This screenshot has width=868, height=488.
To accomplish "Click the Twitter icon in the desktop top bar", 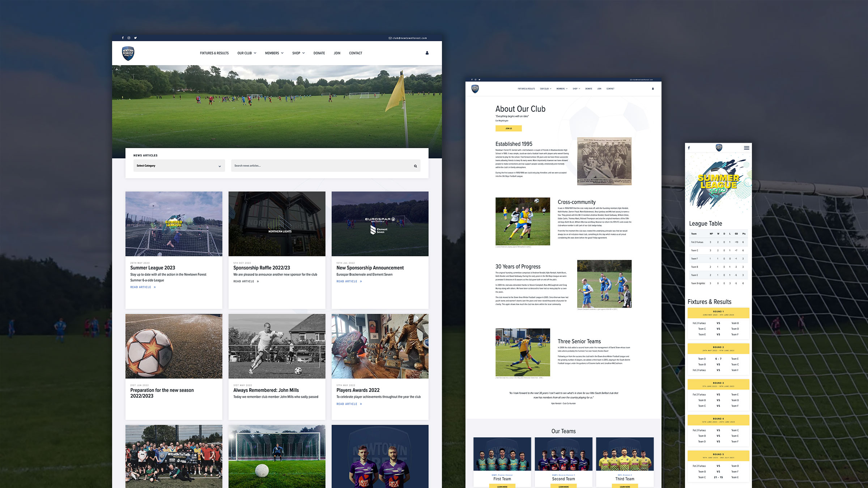I will pyautogui.click(x=136, y=38).
